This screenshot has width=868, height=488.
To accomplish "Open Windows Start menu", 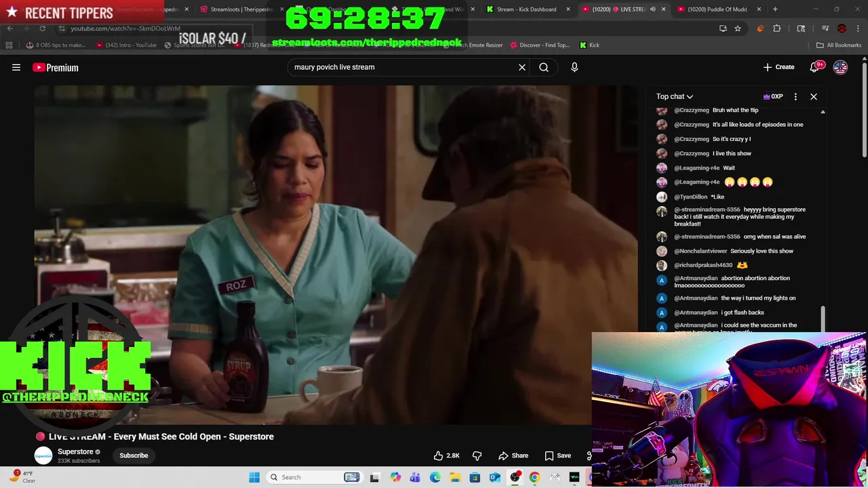I will tap(254, 477).
